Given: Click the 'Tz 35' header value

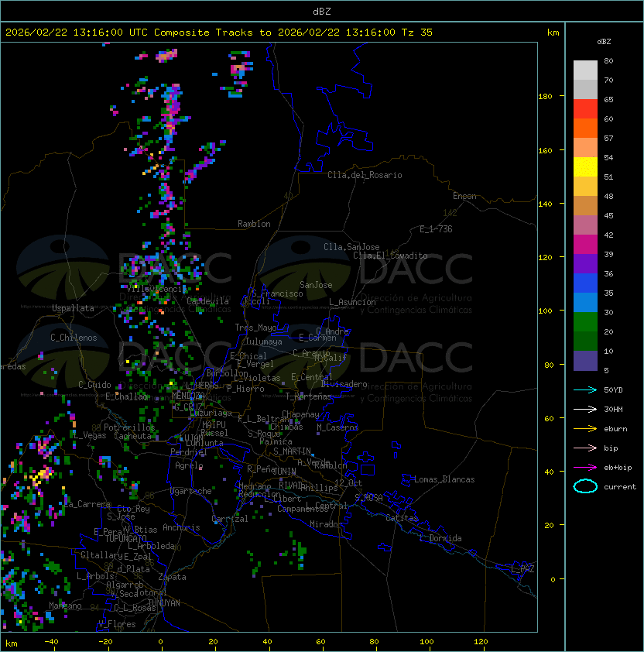Looking at the screenshot, I should (x=417, y=33).
